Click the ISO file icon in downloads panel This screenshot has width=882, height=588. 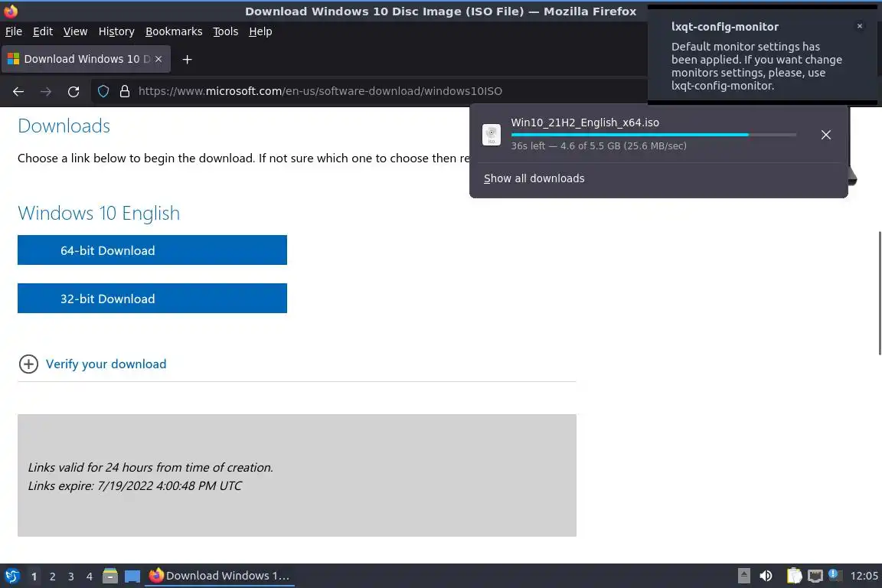pos(492,135)
